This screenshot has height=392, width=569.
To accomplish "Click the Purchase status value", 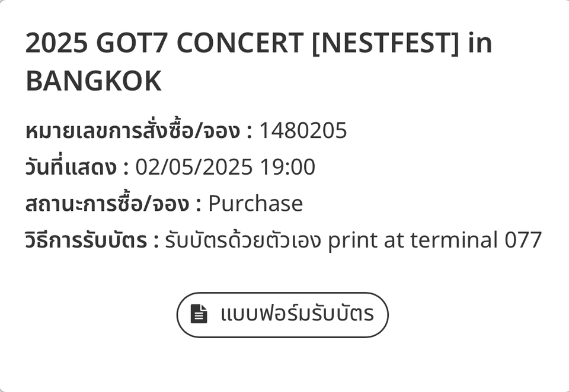I will tap(255, 204).
